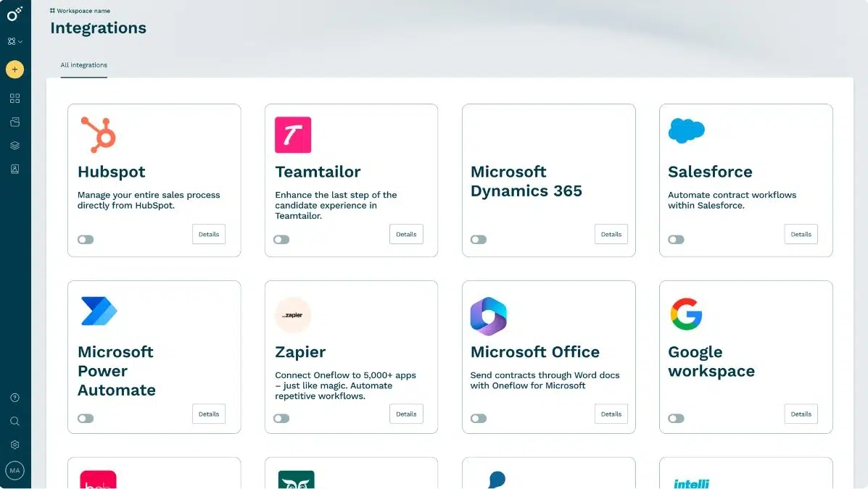
Task: Toggle the Microsoft Dynamics 365 integration
Action: (479, 238)
